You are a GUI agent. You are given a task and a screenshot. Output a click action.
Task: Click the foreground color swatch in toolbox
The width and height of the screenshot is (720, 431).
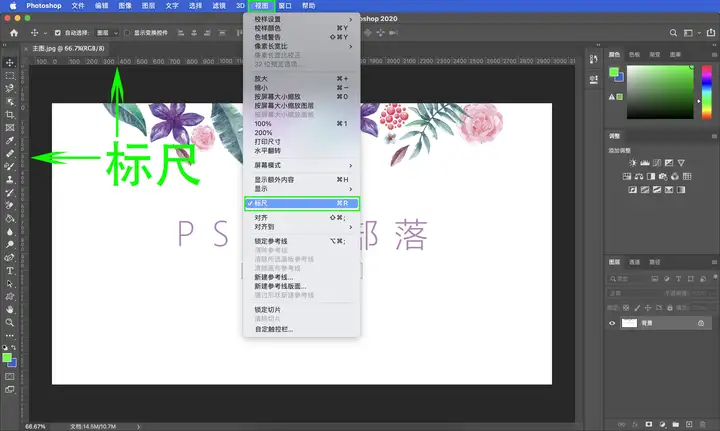[6, 358]
